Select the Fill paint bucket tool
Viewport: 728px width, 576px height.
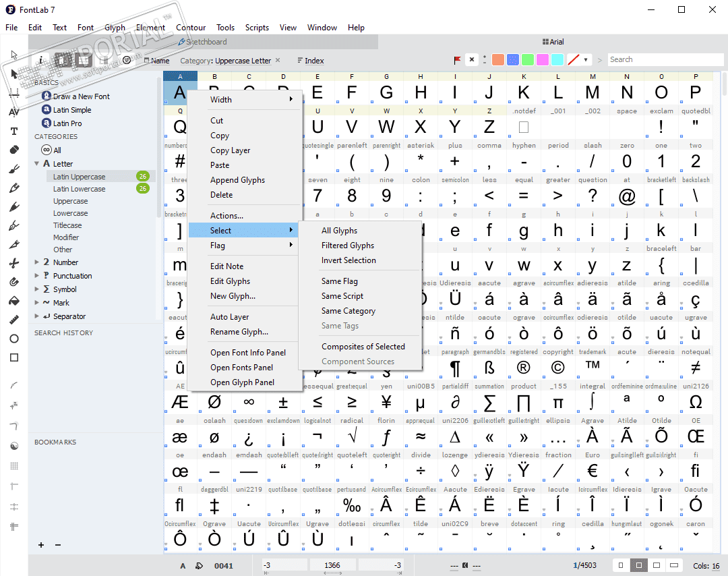(x=14, y=301)
